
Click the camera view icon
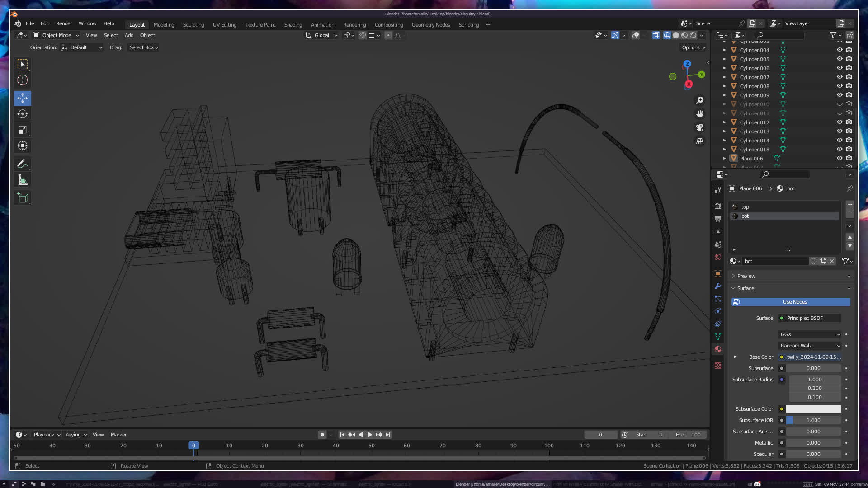coord(700,127)
